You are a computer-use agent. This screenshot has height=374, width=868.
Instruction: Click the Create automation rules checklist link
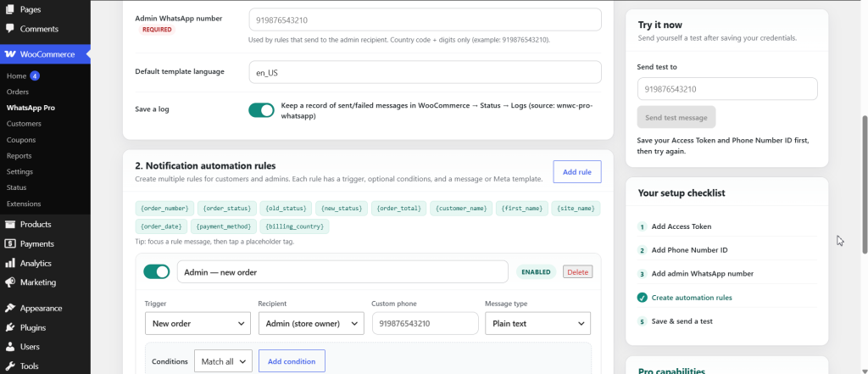click(x=692, y=298)
